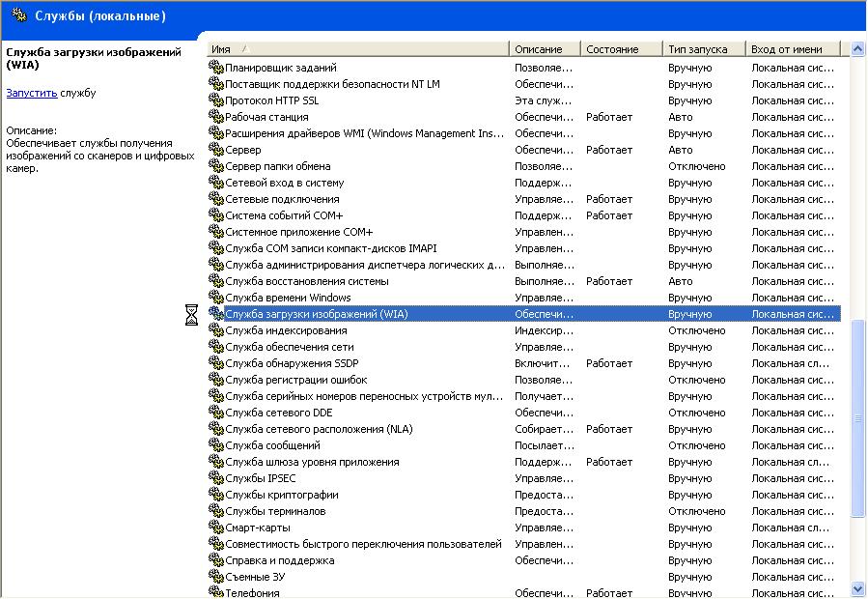
Task: Click the gear icon beside Рабочая станция
Action: (x=216, y=117)
